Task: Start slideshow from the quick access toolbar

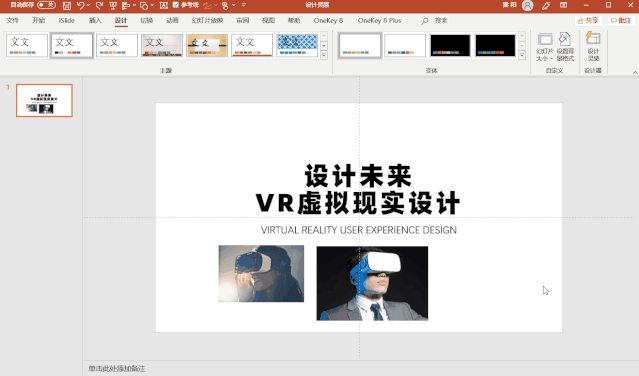Action: [x=113, y=5]
